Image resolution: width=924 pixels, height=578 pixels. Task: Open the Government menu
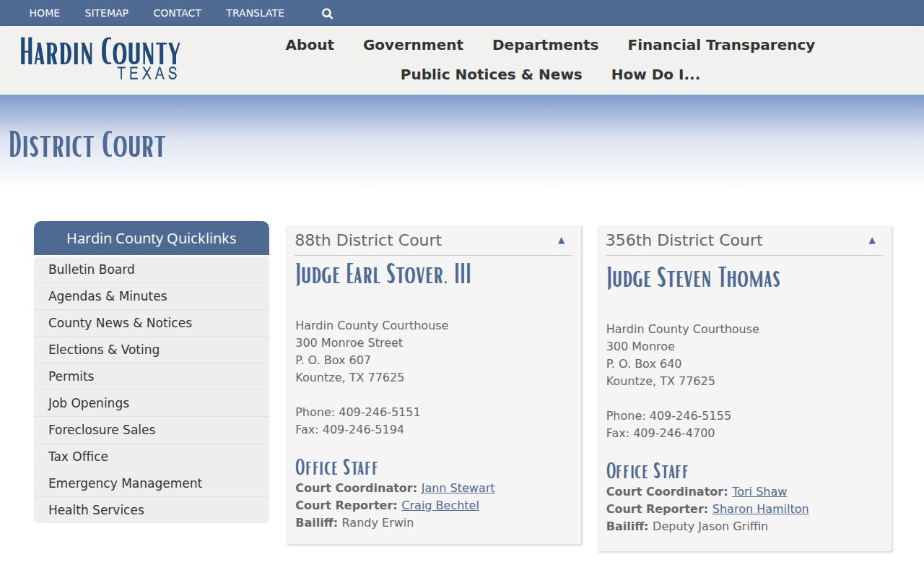[413, 45]
